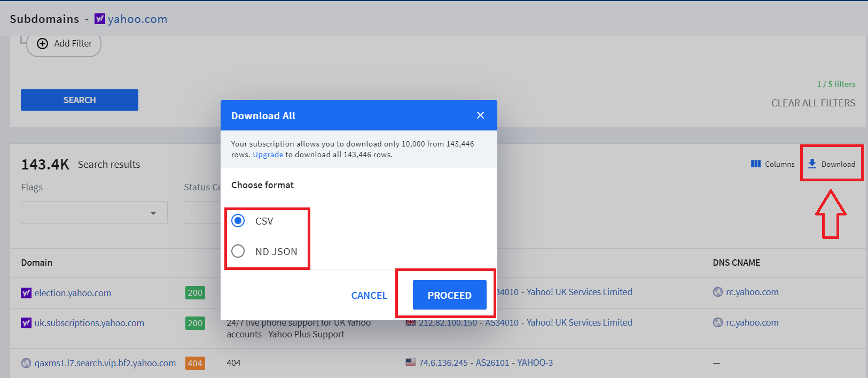Click the US flag icon beside 74.6.136.245
This screenshot has width=868, height=378.
click(411, 362)
